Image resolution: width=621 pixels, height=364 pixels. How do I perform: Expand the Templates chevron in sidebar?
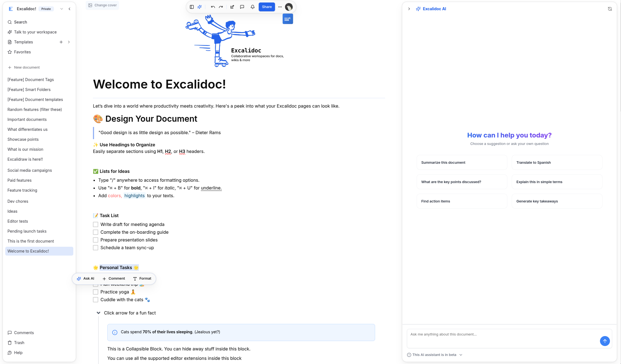pyautogui.click(x=69, y=42)
